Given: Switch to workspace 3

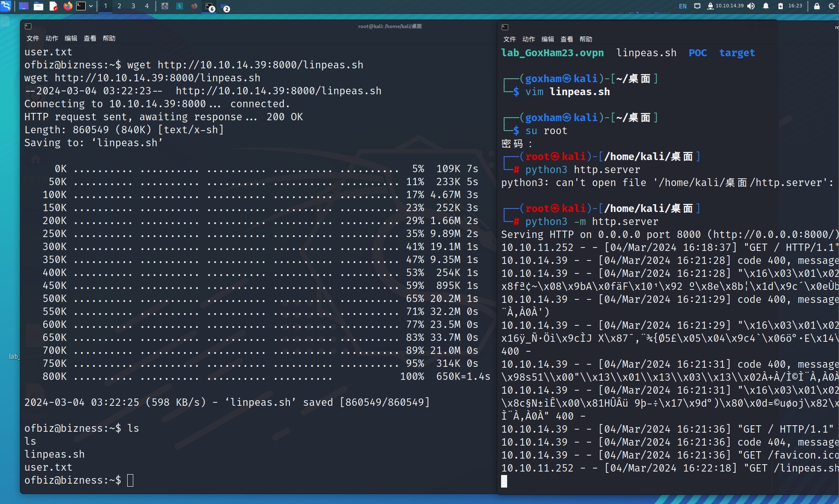Looking at the screenshot, I should tap(133, 6).
